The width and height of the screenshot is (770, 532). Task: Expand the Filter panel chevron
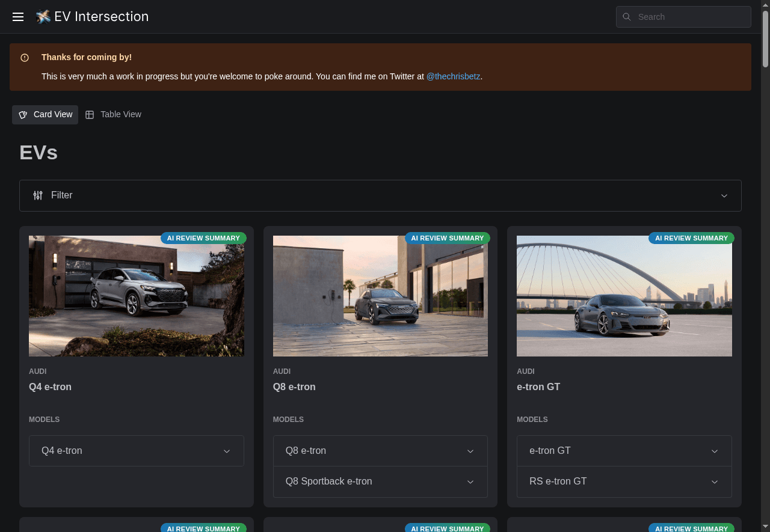tap(724, 196)
